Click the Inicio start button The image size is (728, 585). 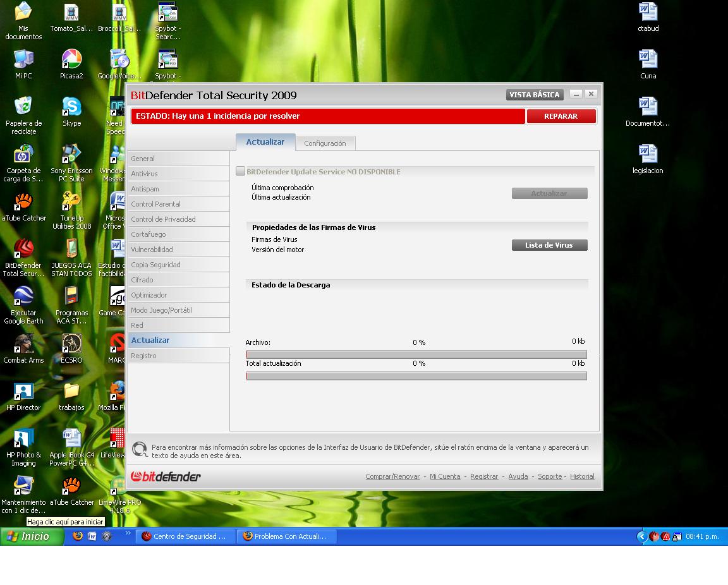[32, 536]
